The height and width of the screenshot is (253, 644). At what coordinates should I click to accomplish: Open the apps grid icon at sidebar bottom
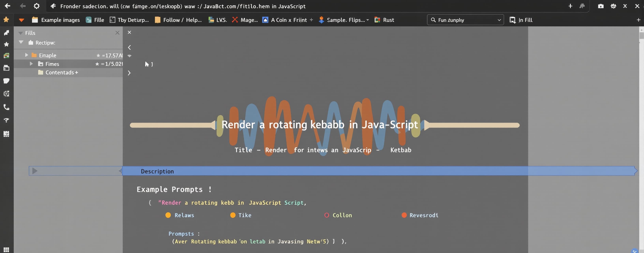[6, 249]
